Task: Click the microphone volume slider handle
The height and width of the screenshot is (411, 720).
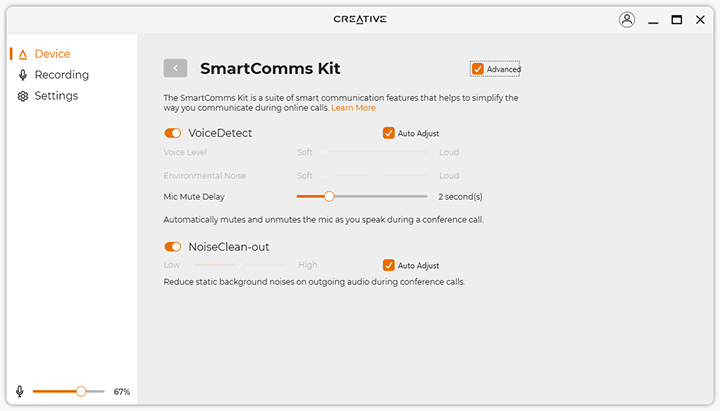Action: click(81, 391)
